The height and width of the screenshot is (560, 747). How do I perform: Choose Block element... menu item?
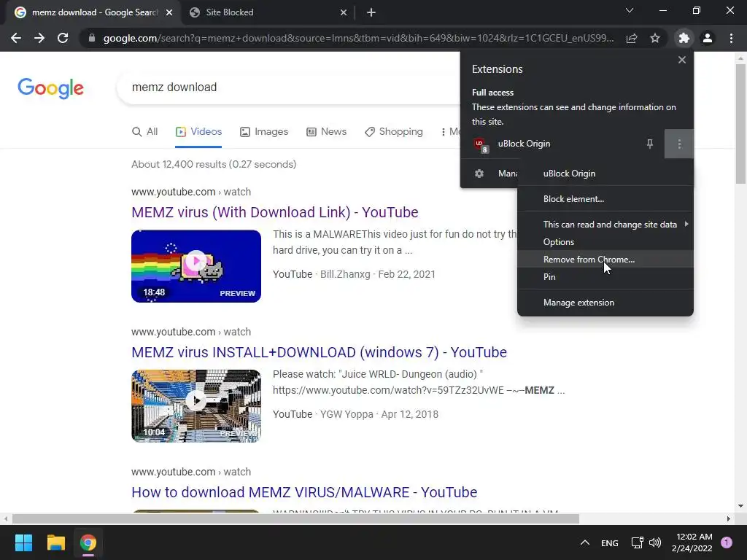pos(605,199)
